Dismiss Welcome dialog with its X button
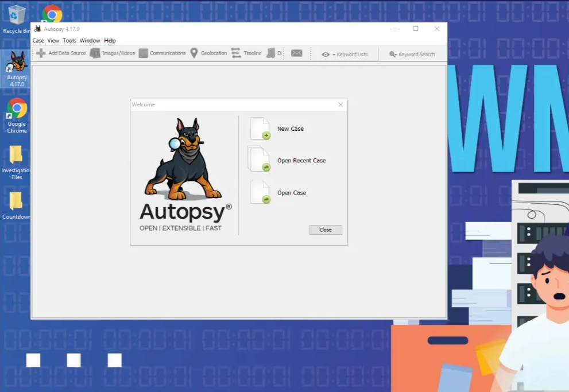This screenshot has width=569, height=392. point(340,104)
